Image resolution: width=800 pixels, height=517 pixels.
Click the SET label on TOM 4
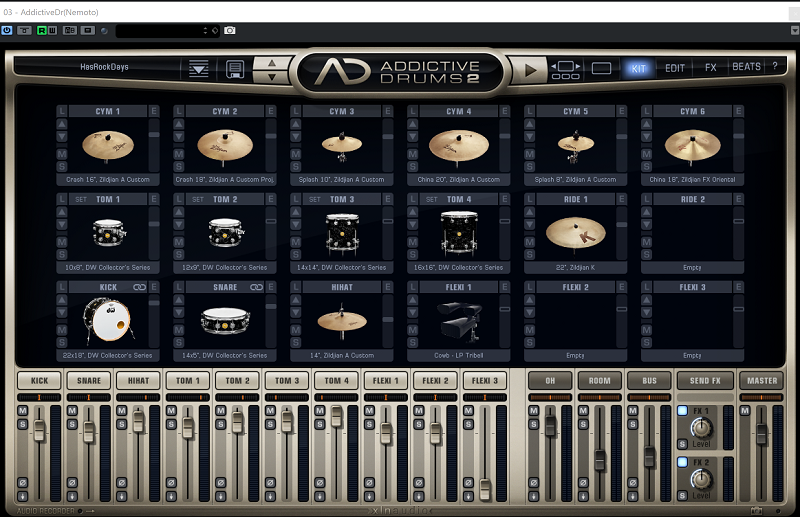(432, 200)
